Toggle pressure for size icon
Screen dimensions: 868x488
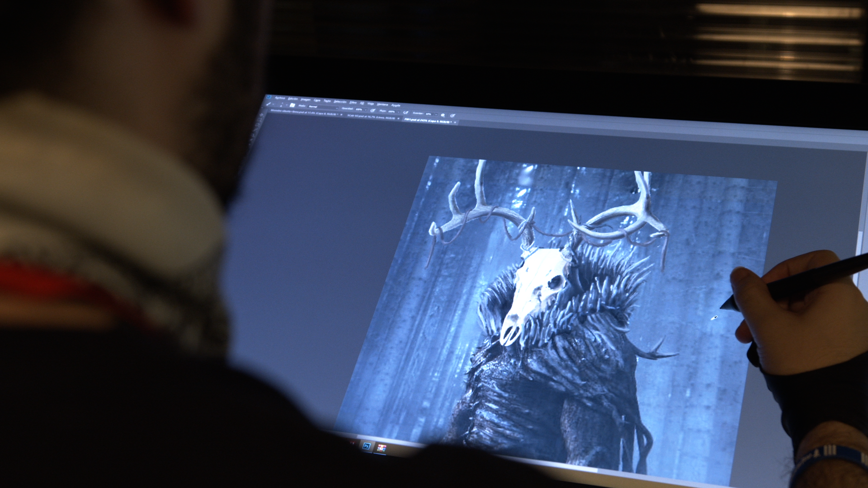pyautogui.click(x=453, y=116)
